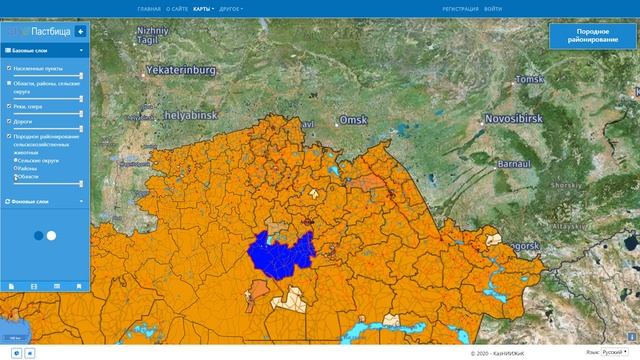Click the first square button below the map
Viewport: 640px width, 360px height.
pyautogui.click(x=17, y=353)
